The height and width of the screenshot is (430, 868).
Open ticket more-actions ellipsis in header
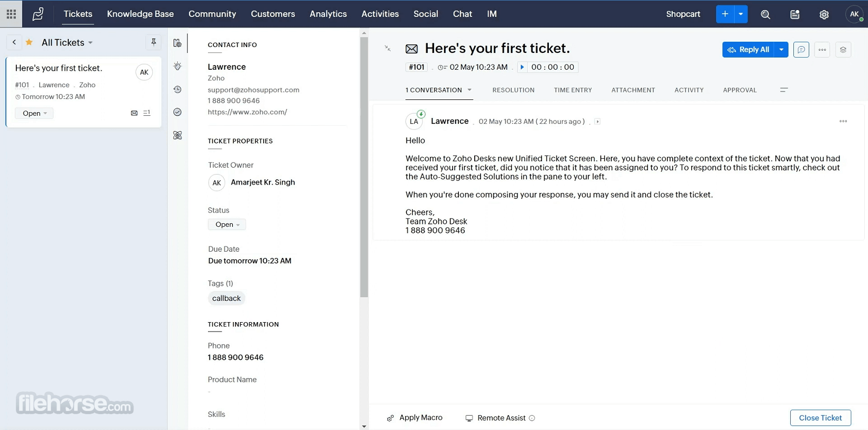point(822,50)
